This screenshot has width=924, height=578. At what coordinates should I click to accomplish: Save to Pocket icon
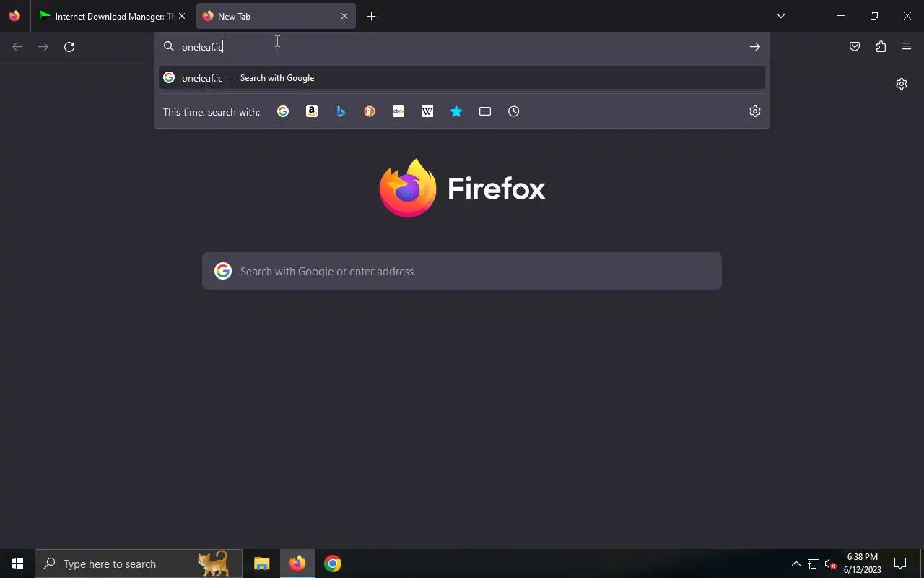point(855,47)
